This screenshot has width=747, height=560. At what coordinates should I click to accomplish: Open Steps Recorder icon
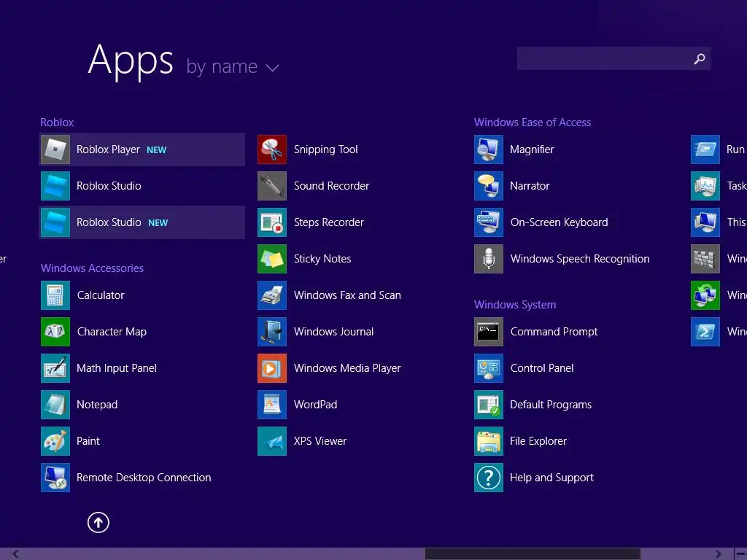pyautogui.click(x=272, y=222)
